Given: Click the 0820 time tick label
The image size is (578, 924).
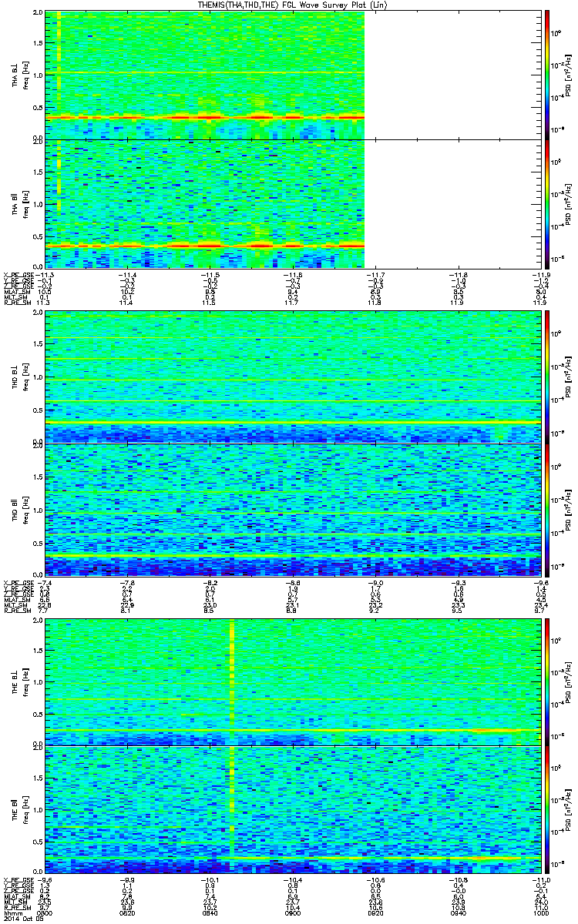Looking at the screenshot, I should (x=126, y=912).
